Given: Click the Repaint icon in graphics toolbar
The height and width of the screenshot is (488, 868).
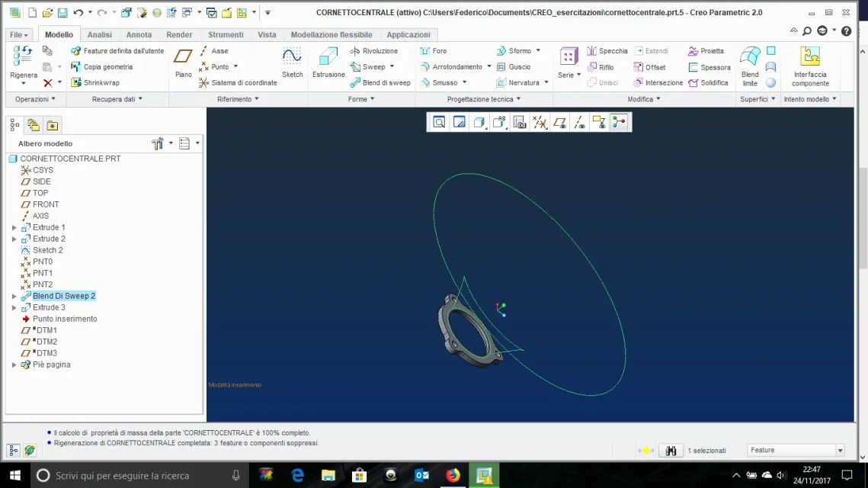Looking at the screenshot, I should (460, 123).
